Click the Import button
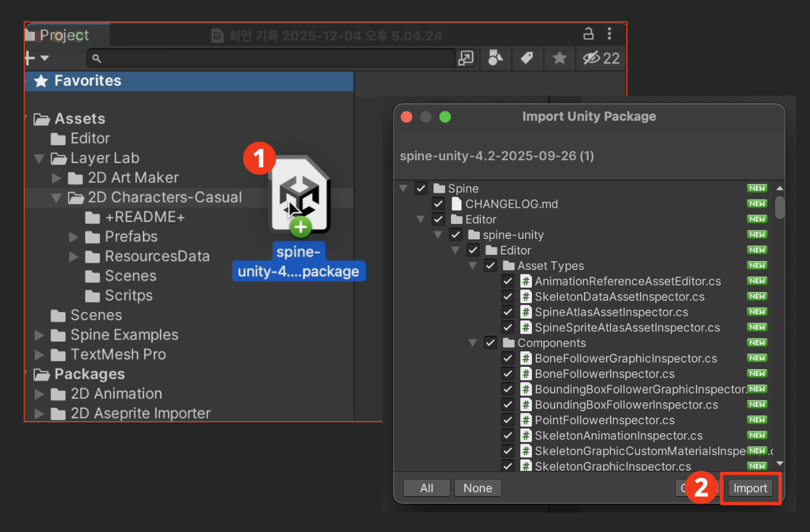Screen dimensions: 810x532 [x=750, y=488]
